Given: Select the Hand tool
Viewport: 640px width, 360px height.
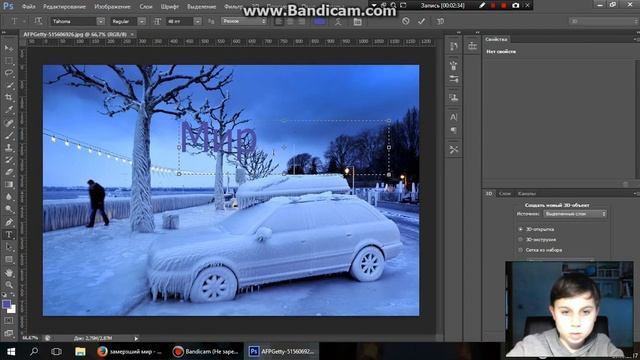Looking at the screenshot, I should click(x=9, y=272).
